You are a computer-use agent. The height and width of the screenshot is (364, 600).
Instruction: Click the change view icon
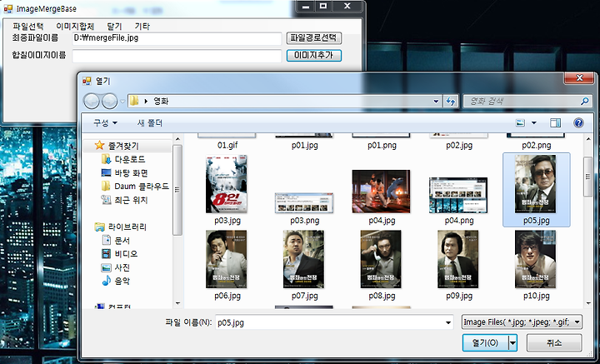coord(520,123)
